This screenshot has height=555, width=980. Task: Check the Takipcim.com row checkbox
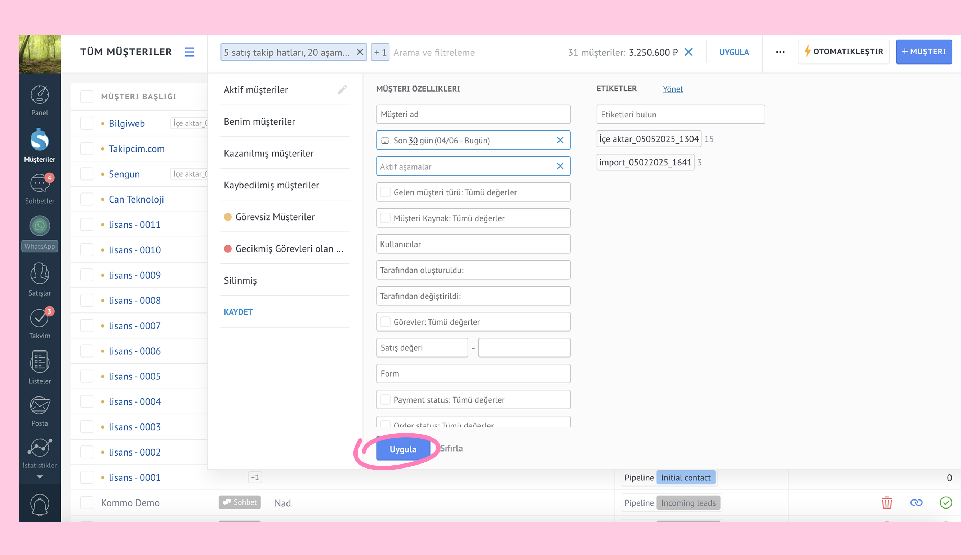[86, 148]
